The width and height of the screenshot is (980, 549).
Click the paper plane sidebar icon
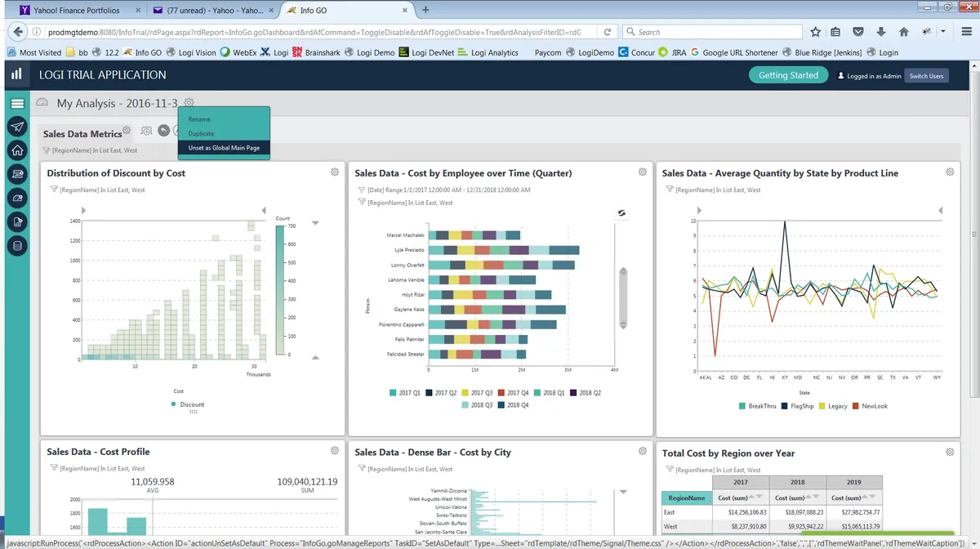point(17,127)
